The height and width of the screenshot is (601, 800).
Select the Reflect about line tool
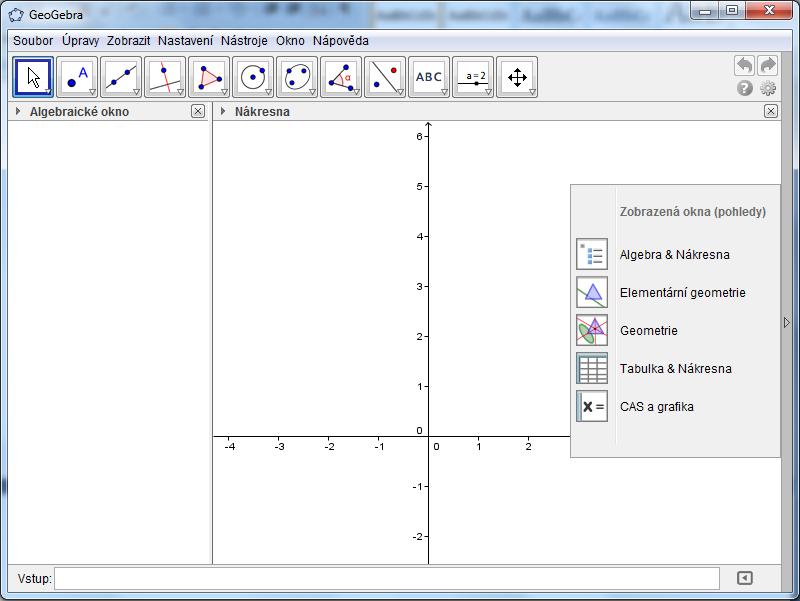(385, 77)
